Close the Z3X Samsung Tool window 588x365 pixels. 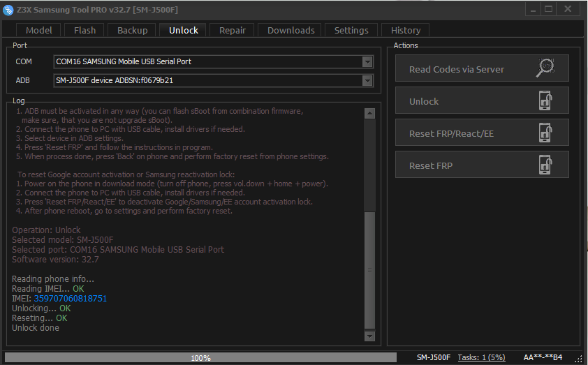coord(568,9)
